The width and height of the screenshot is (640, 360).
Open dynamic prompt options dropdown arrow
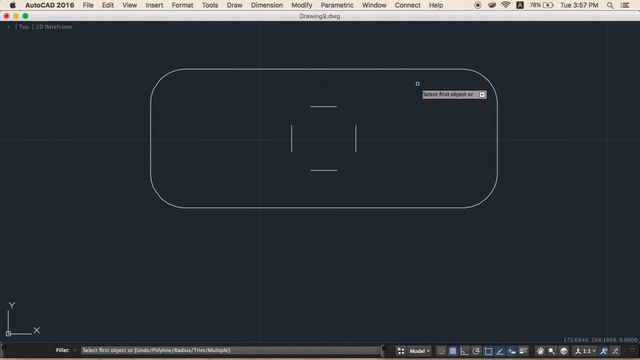click(x=482, y=95)
